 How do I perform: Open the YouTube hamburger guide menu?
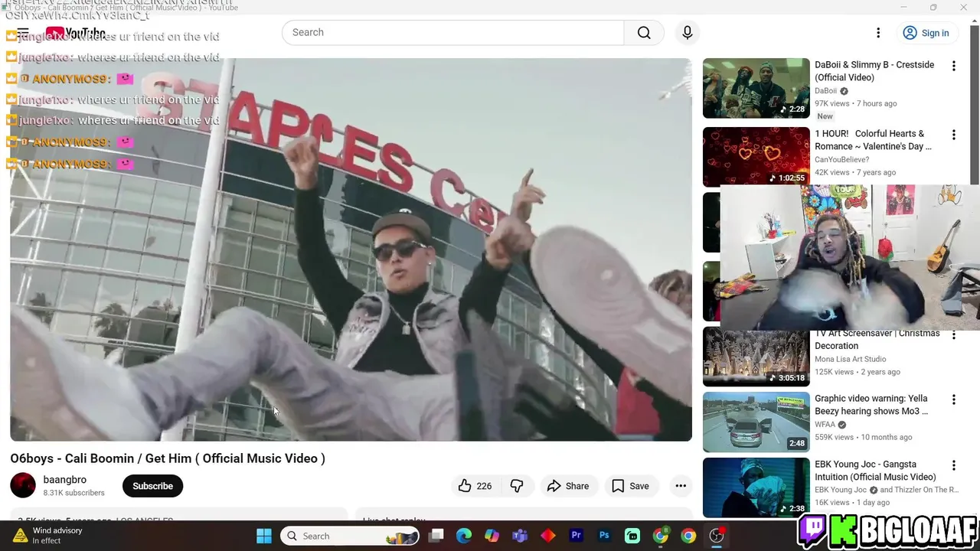pos(23,33)
